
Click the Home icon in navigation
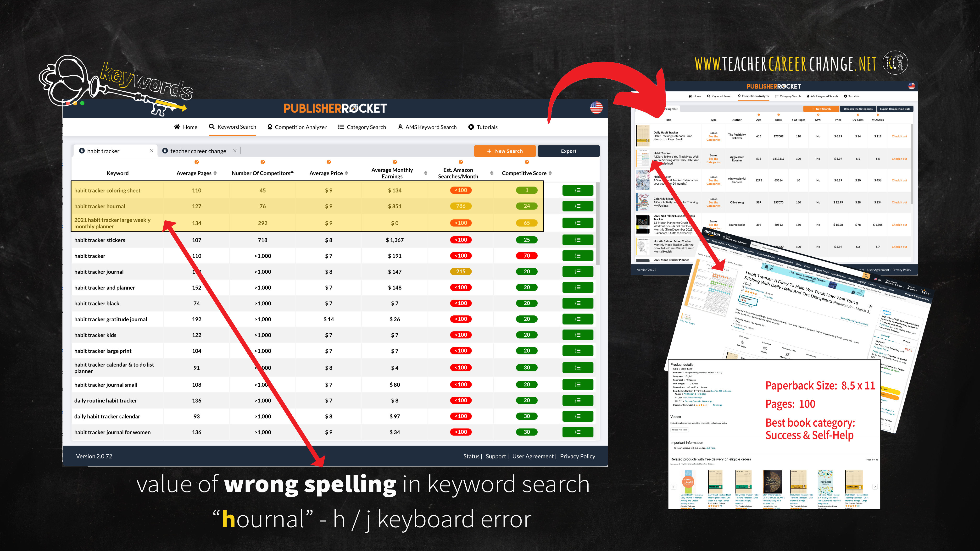pyautogui.click(x=177, y=127)
